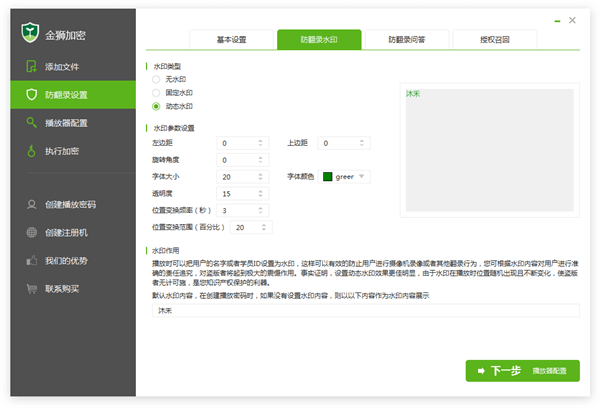Click the default watermark text field 沐禾
Image resolution: width=600 pixels, height=408 pixels.
point(365,310)
